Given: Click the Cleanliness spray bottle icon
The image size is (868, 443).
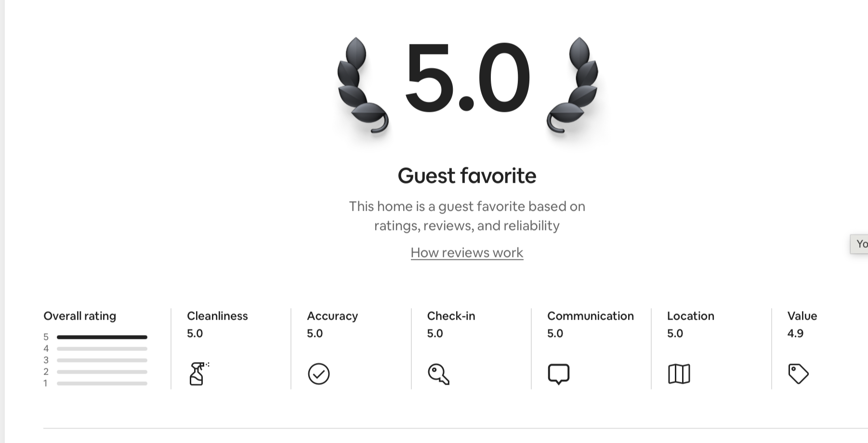Looking at the screenshot, I should (x=198, y=374).
